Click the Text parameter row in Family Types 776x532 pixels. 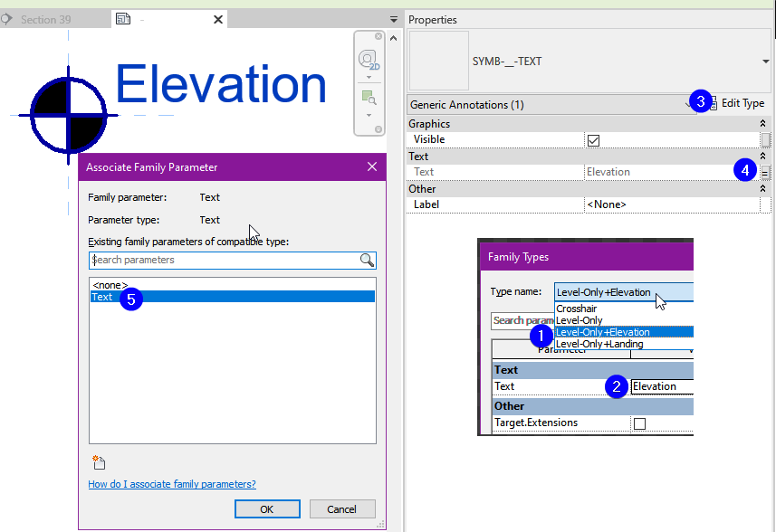tap(593, 386)
